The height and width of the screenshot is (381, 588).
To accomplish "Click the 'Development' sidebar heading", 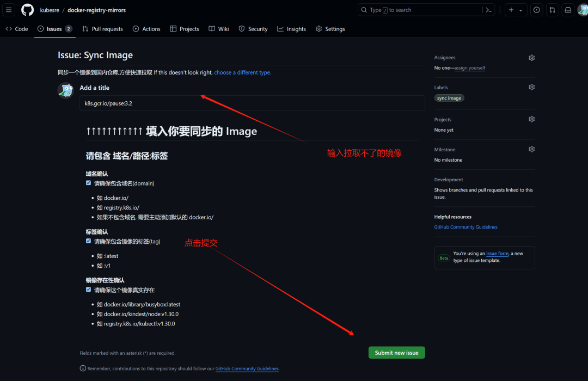I will click(x=449, y=180).
